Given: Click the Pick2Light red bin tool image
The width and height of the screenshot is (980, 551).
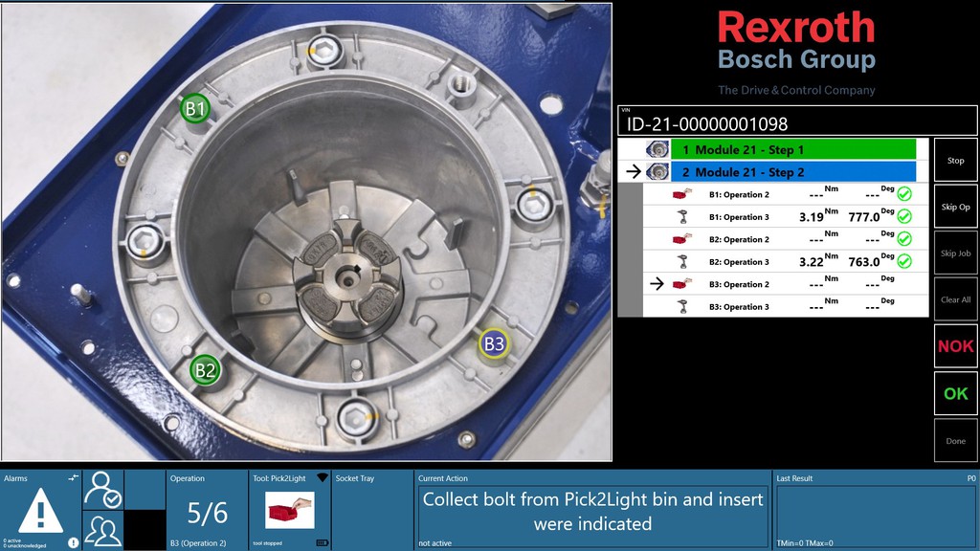Looking at the screenshot, I should coord(289,511).
